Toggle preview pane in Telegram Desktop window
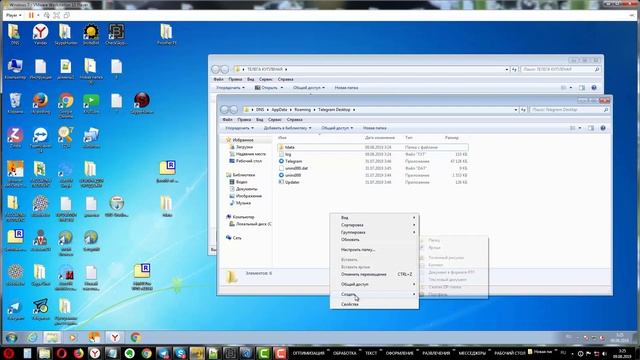Screen dimensions: 640x360 [591, 128]
